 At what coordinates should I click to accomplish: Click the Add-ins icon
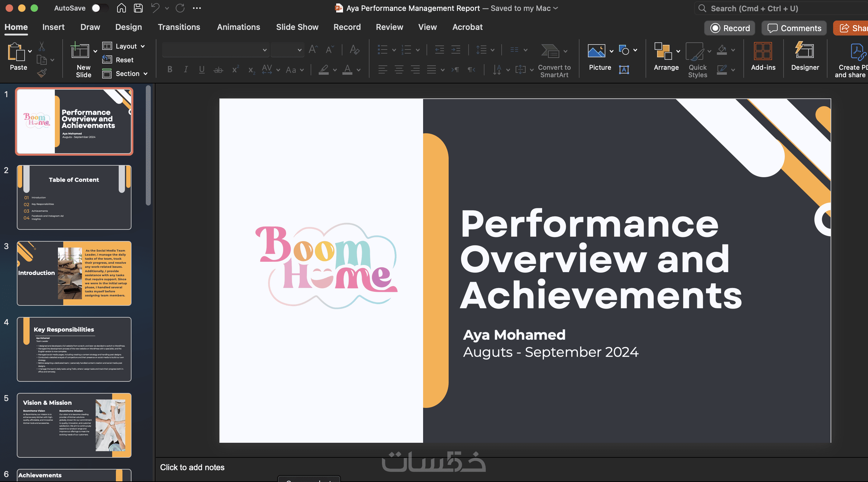[x=763, y=51]
